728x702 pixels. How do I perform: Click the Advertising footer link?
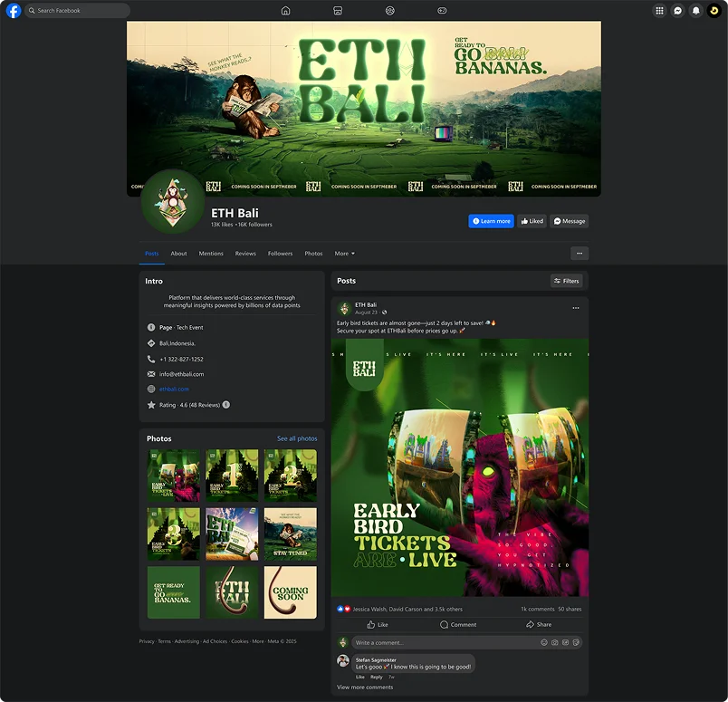[x=187, y=641]
